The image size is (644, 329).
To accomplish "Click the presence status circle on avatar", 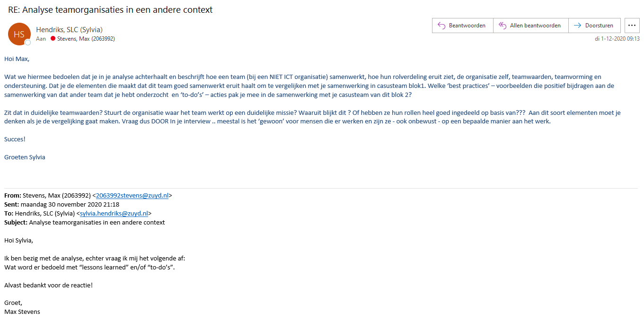I will coord(28,43).
